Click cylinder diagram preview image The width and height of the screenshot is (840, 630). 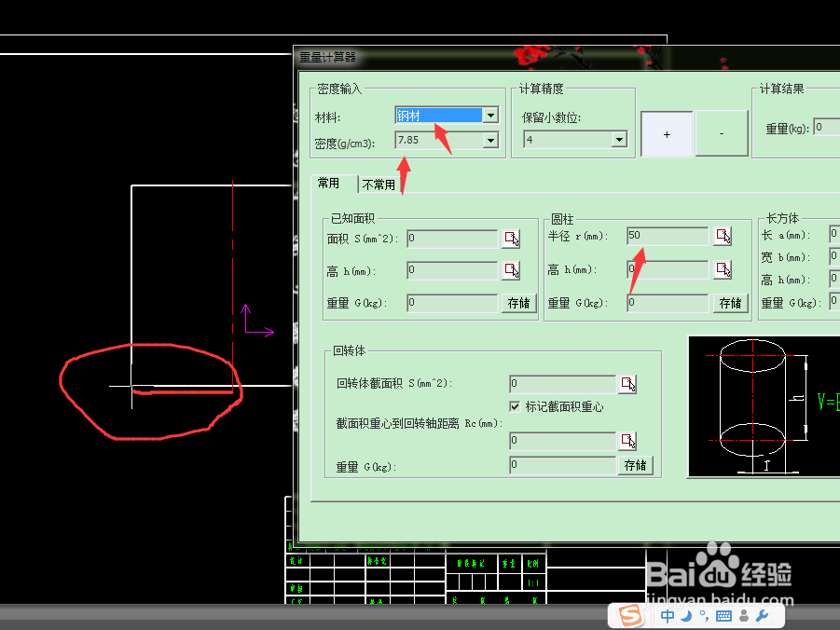tap(764, 406)
